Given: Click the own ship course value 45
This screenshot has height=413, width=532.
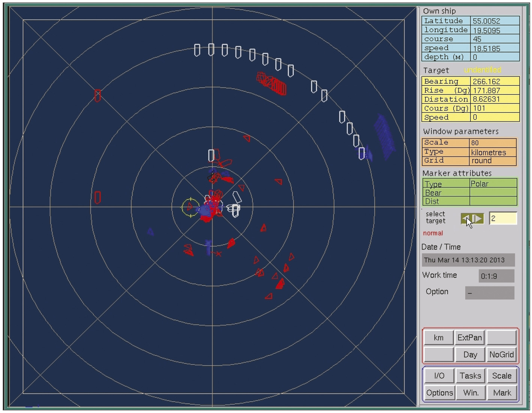Looking at the screenshot, I should pyautogui.click(x=495, y=39).
